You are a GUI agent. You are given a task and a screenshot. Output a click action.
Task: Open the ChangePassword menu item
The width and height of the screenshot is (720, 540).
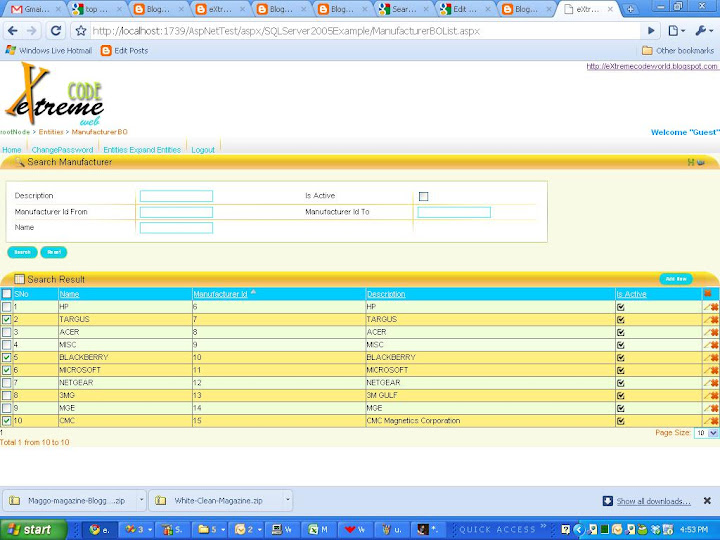[x=62, y=150]
